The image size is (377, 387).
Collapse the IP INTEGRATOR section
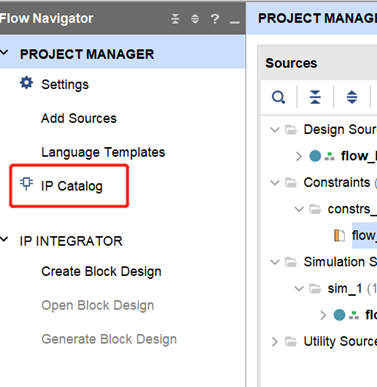[x=4, y=239]
